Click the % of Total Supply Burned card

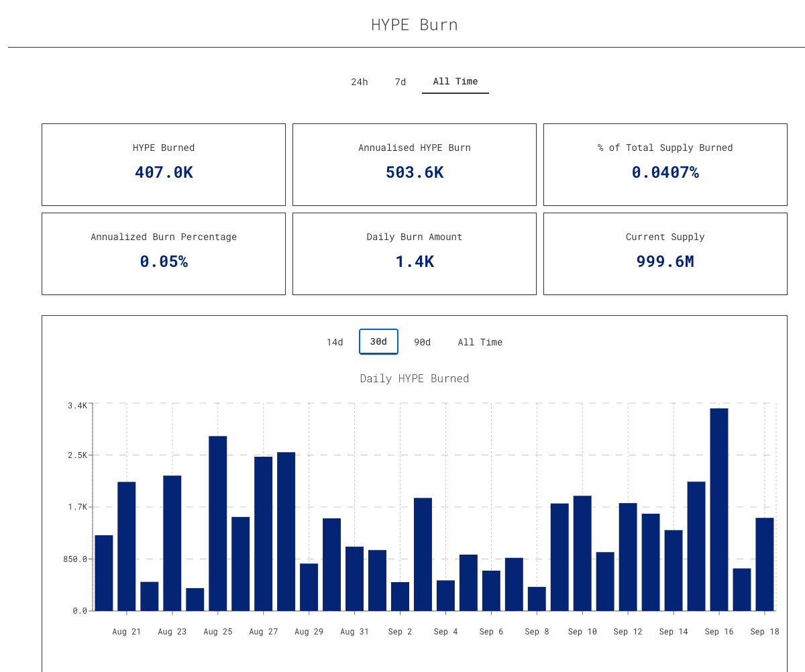tap(665, 164)
